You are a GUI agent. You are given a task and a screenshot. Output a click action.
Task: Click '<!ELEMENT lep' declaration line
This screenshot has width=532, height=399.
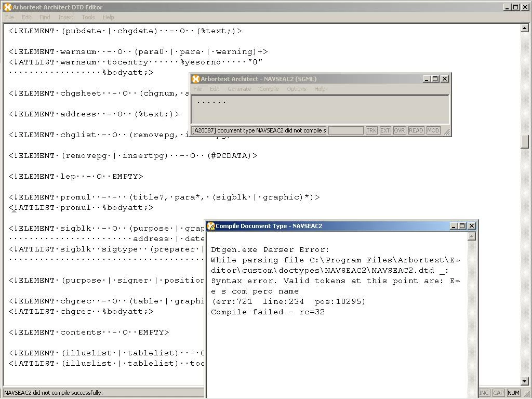[x=76, y=177]
